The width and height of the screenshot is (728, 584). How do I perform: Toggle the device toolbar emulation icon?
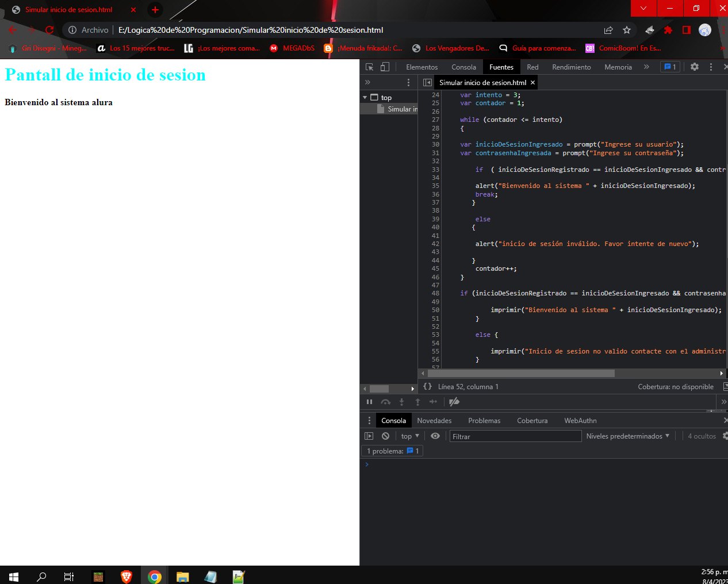tap(385, 67)
